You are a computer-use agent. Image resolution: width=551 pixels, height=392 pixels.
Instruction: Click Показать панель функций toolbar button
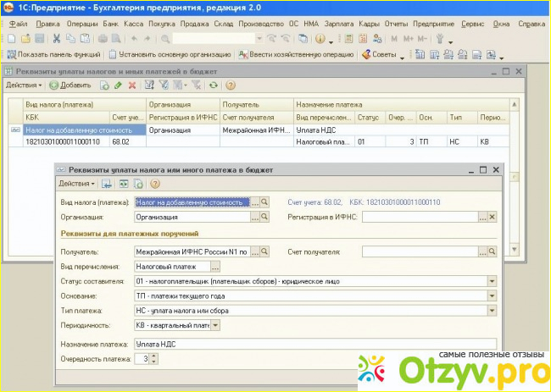pyautogui.click(x=53, y=54)
